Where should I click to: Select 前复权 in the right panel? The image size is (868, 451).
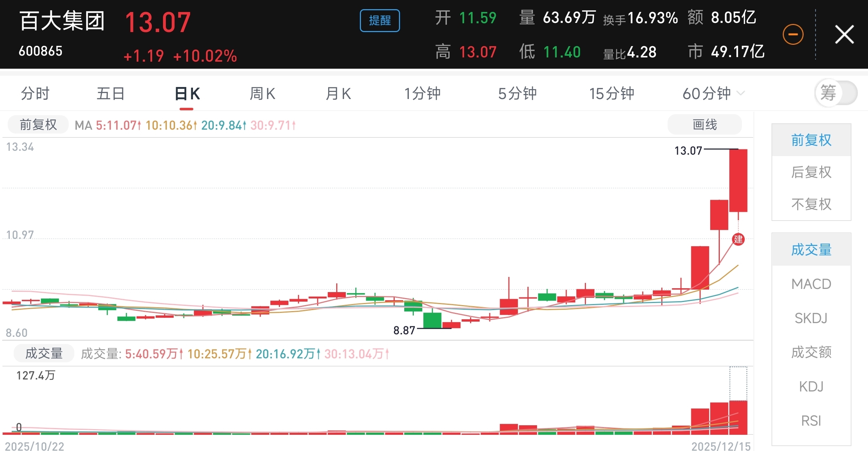(x=811, y=140)
